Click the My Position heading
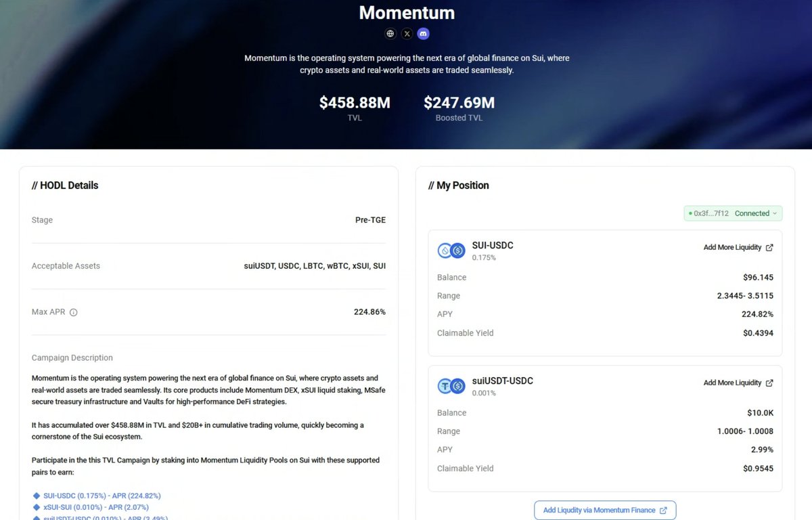Screen dimensions: 812x520 (x=459, y=186)
